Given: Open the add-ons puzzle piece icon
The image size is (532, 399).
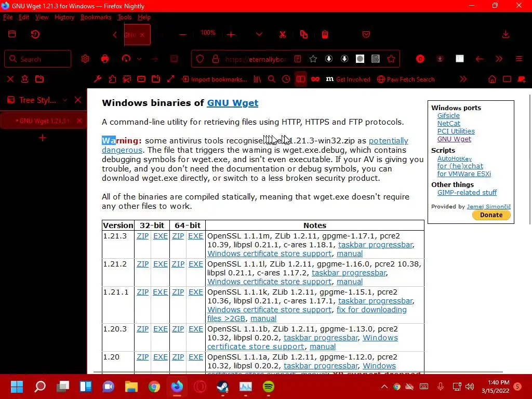Looking at the screenshot, I should pyautogui.click(x=112, y=79).
